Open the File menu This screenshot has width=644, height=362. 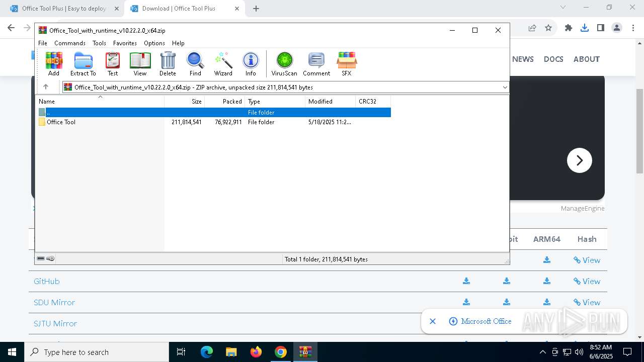click(x=43, y=43)
